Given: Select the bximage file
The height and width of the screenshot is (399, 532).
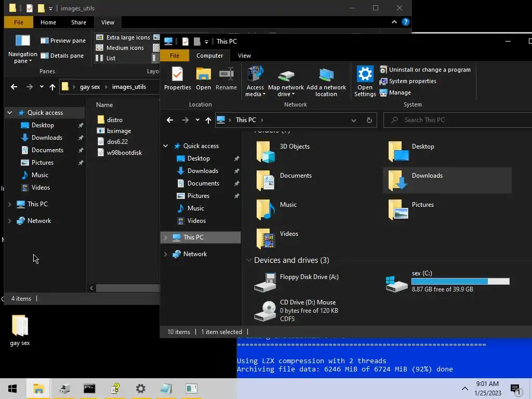Looking at the screenshot, I should [x=114, y=130].
